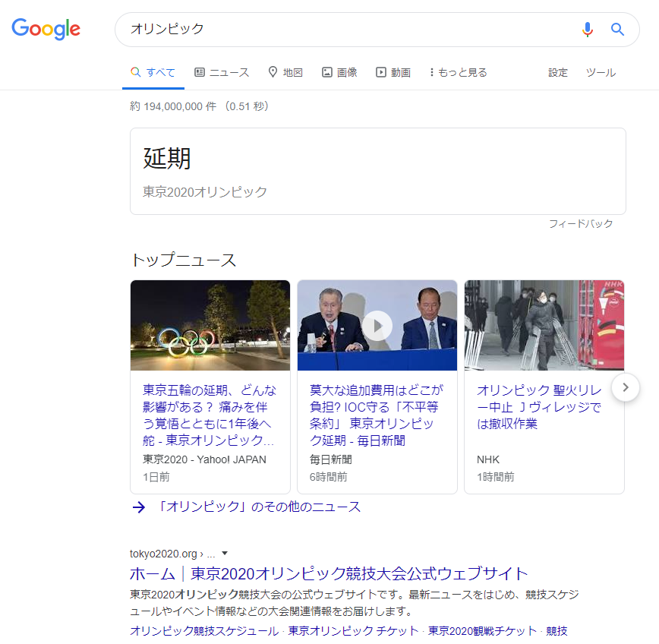Open 設定 options
The height and width of the screenshot is (644, 659).
pos(558,73)
